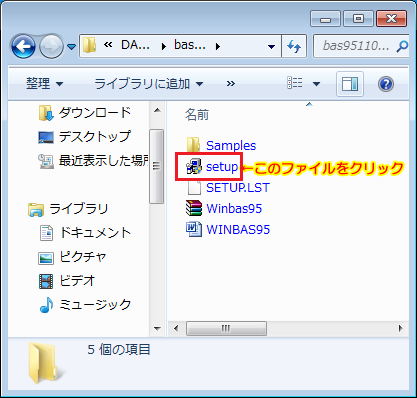Click the 最近表示した場所 icon

(46, 161)
